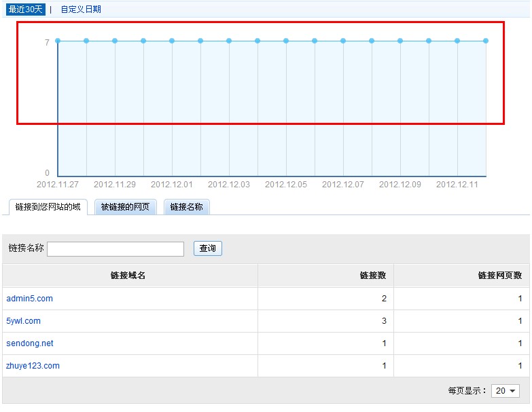Viewport: 532px width, 412px height.
Task: Click the 链接数 column header
Action: click(x=373, y=276)
